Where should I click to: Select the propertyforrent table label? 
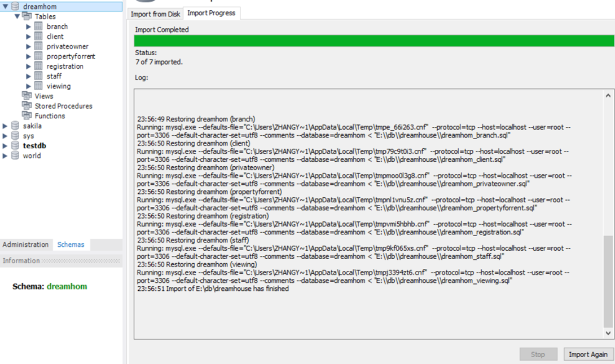(x=71, y=56)
